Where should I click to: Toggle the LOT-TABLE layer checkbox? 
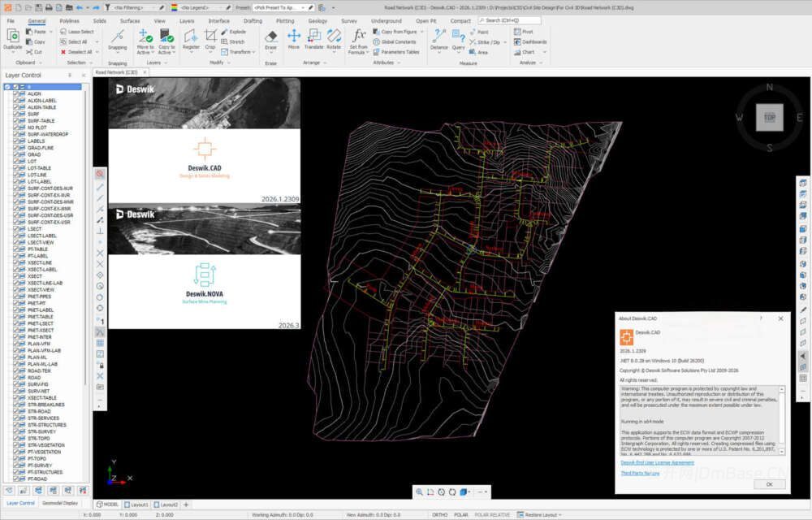point(16,168)
